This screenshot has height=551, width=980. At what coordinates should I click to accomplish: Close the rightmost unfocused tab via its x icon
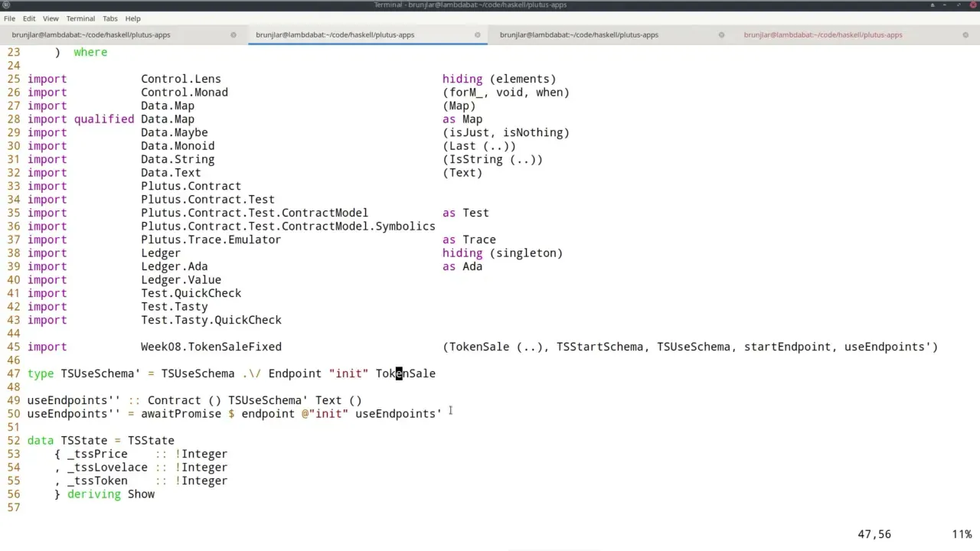point(963,34)
